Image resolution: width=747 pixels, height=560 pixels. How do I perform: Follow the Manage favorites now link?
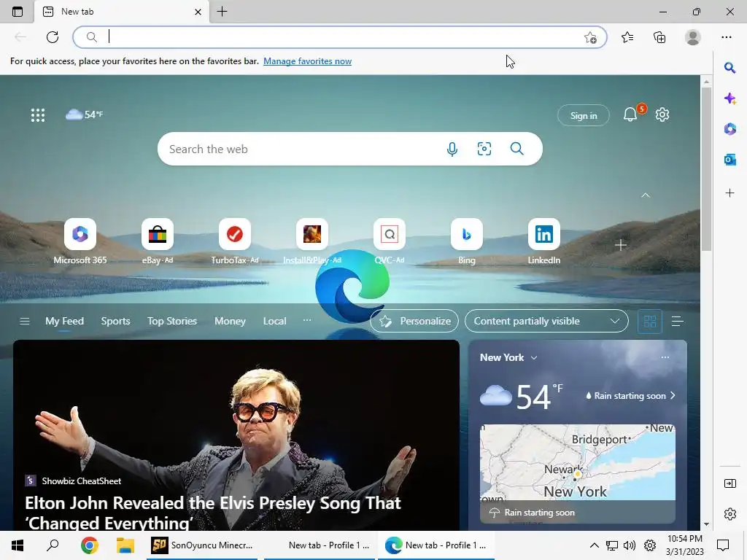click(x=307, y=61)
